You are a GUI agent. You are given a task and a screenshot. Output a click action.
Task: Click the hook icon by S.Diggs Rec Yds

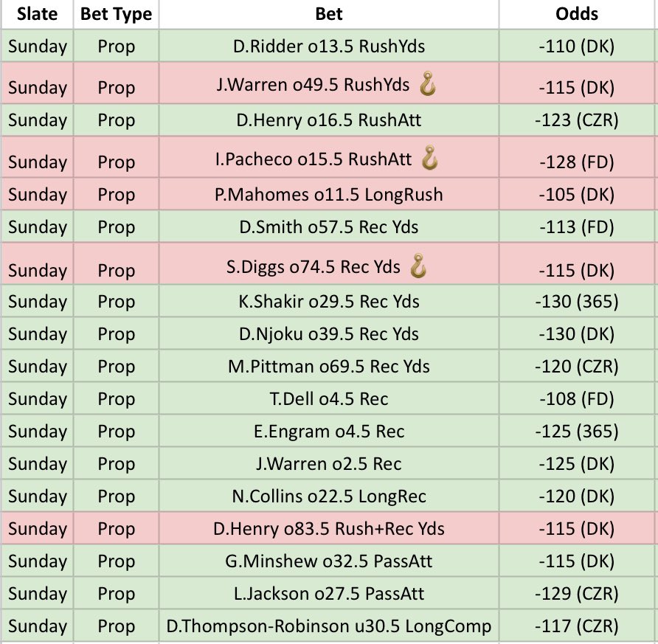coord(418,266)
